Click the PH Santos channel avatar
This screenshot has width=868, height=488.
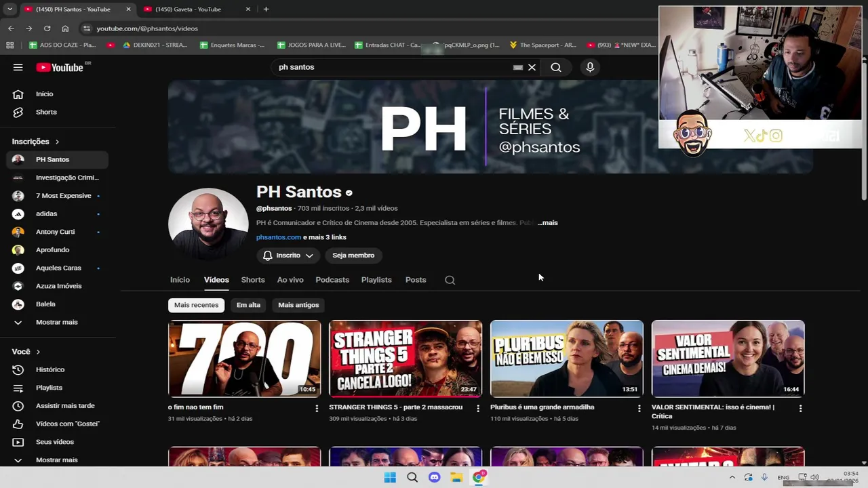pos(208,224)
